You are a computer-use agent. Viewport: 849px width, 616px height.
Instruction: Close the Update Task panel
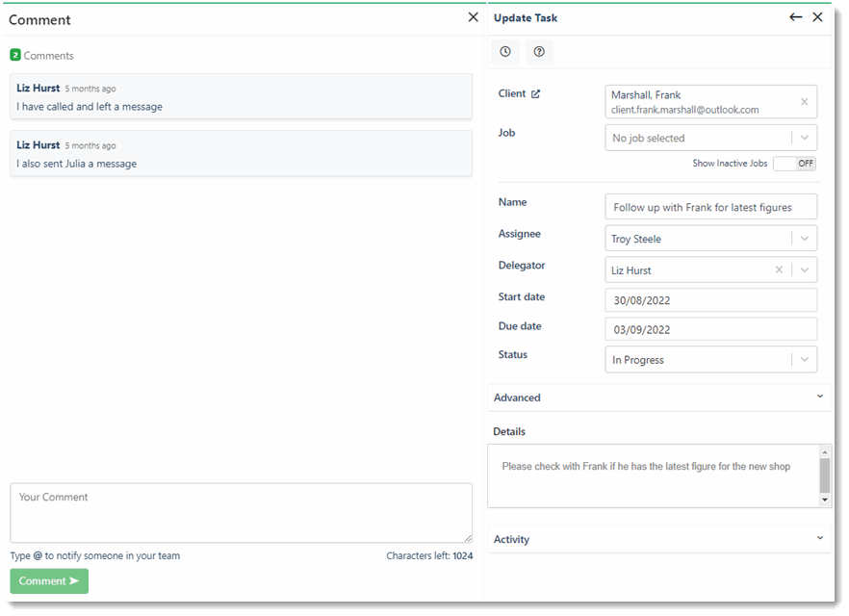(x=817, y=16)
